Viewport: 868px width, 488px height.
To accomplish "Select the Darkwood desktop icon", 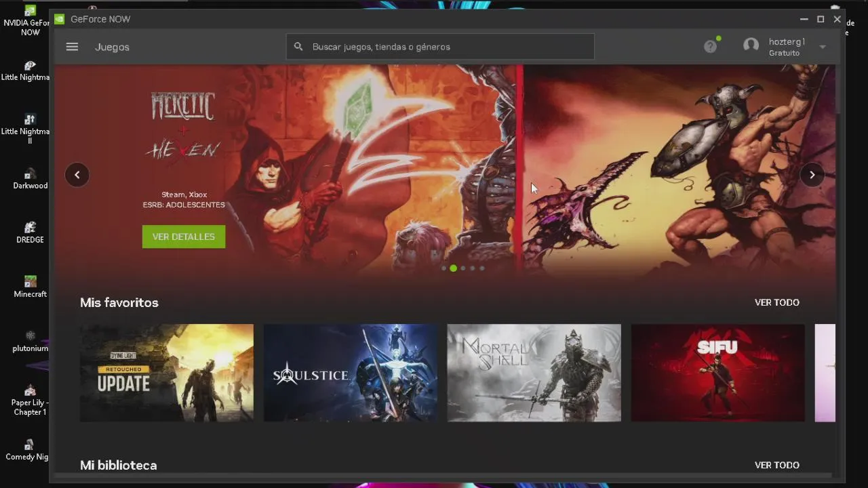I will [x=30, y=180].
